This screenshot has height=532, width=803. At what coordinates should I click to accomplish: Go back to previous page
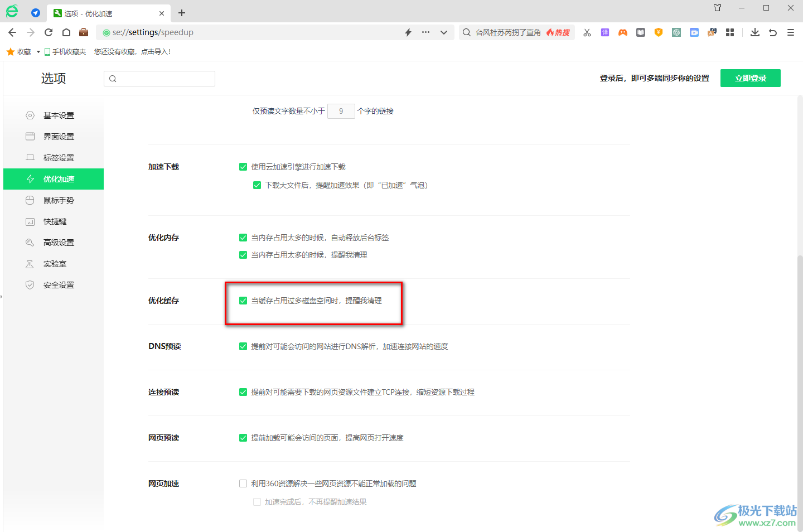click(x=12, y=32)
